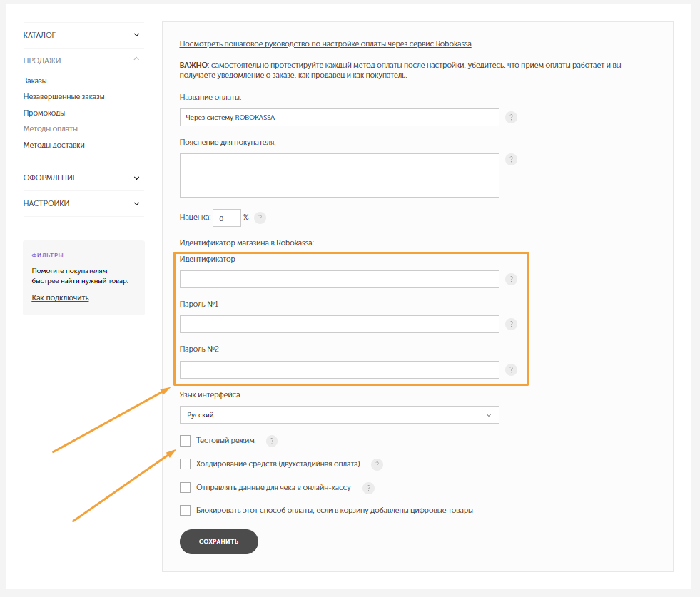The image size is (700, 597).
Task: Click the Наценка percentage input
Action: (227, 218)
